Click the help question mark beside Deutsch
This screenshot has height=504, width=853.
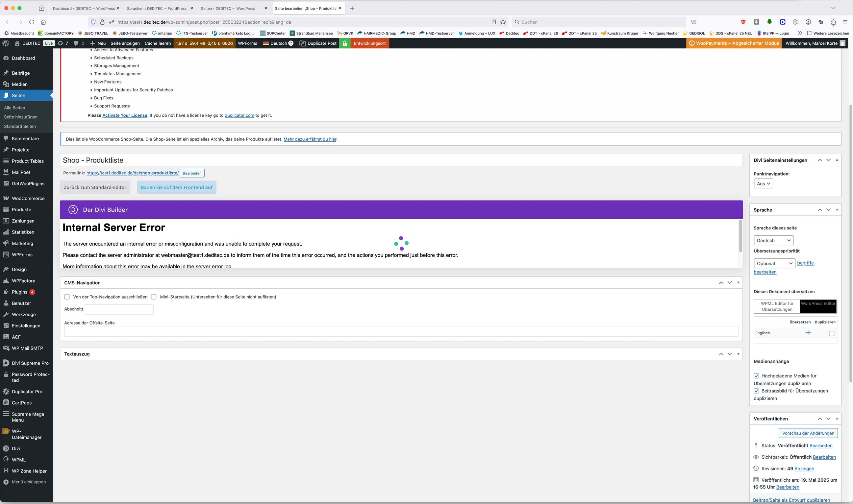click(x=291, y=43)
